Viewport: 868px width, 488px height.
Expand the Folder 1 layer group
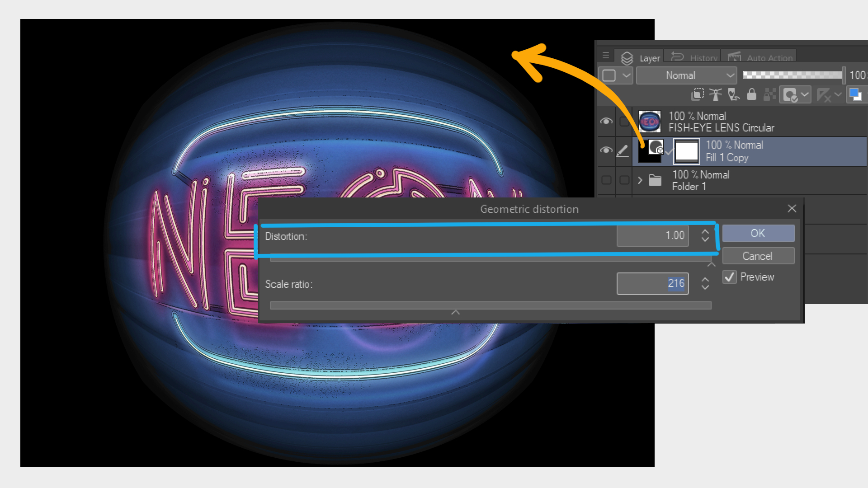[640, 180]
